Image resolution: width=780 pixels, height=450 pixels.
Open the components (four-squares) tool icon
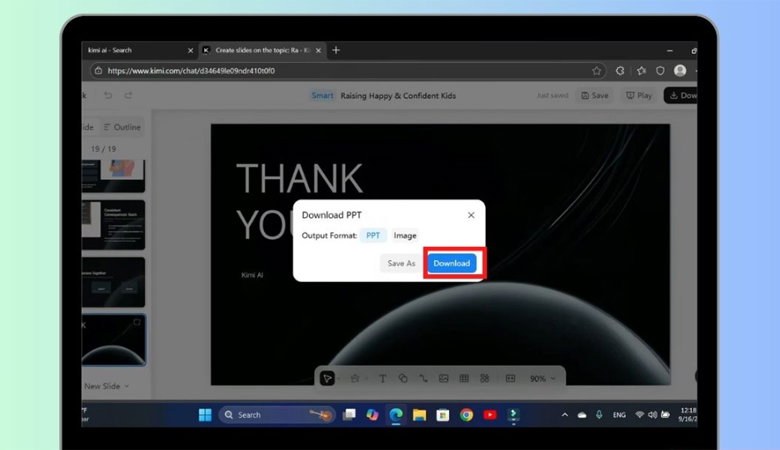tap(485, 378)
